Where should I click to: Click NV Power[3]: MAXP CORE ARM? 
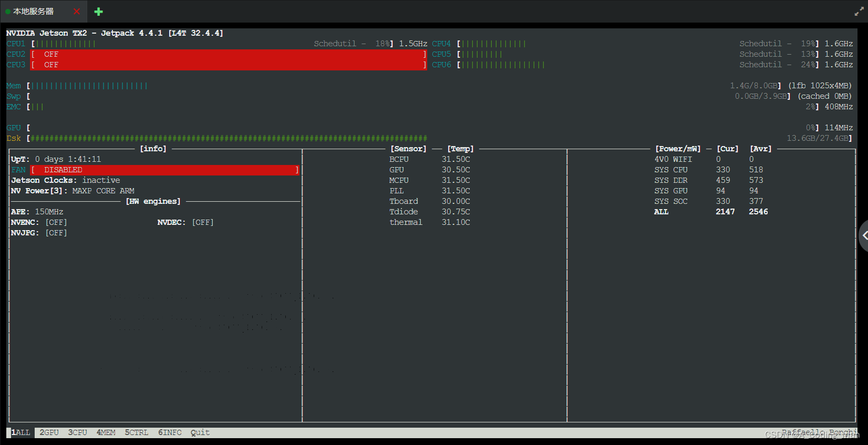(73, 191)
